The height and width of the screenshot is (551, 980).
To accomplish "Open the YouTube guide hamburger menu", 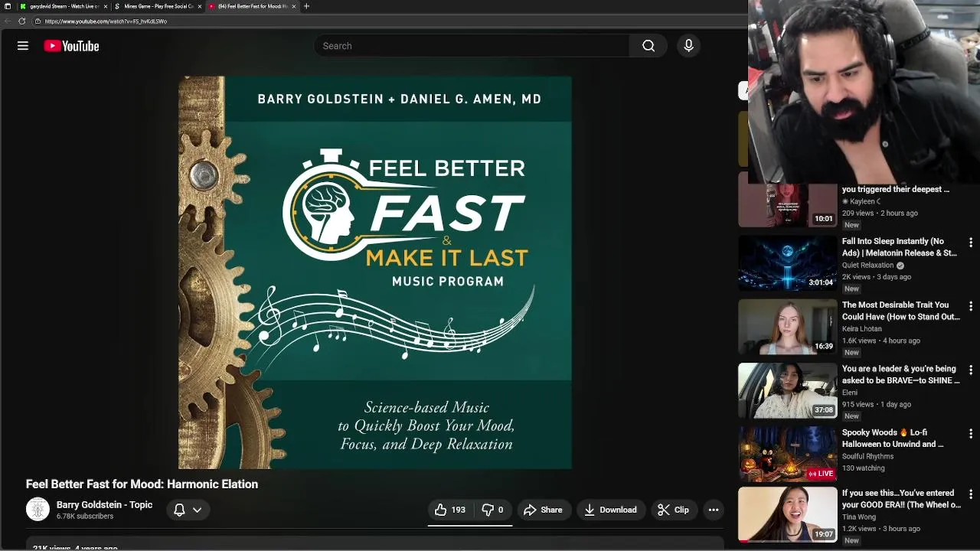I will pos(23,46).
